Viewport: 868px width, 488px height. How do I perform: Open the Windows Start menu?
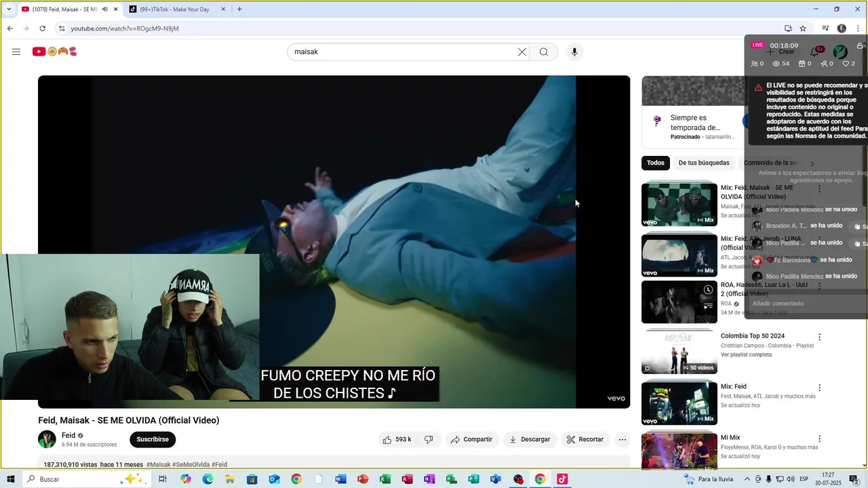pyautogui.click(x=10, y=479)
